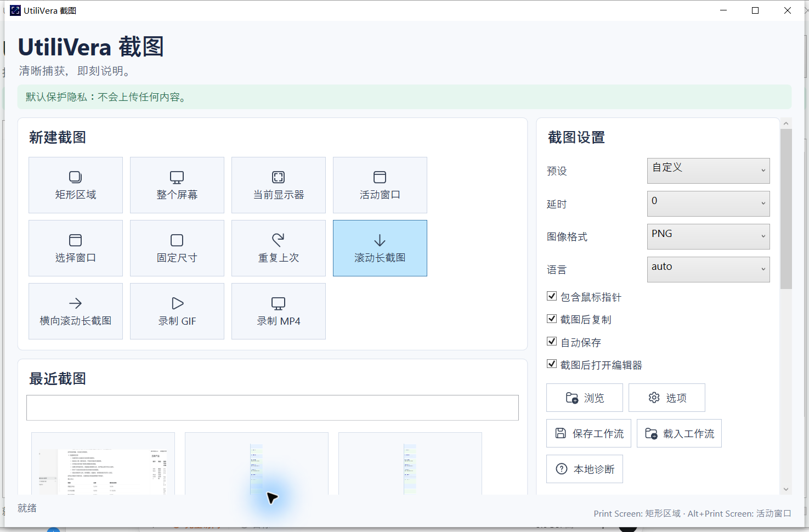The image size is (809, 532).
Task: Choose the 固定尺寸 capture icon
Action: click(177, 240)
